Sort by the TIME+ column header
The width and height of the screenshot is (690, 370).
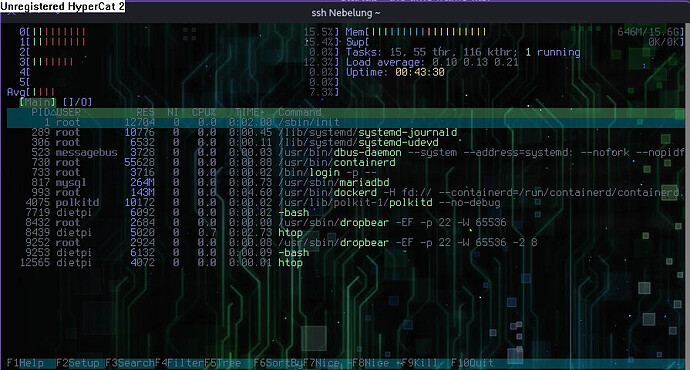[250, 112]
